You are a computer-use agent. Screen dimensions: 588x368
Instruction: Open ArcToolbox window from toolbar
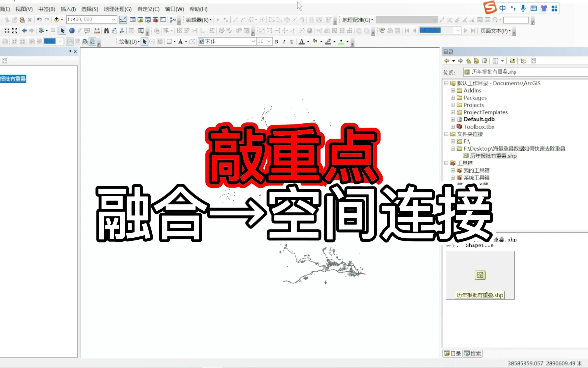(x=155, y=20)
